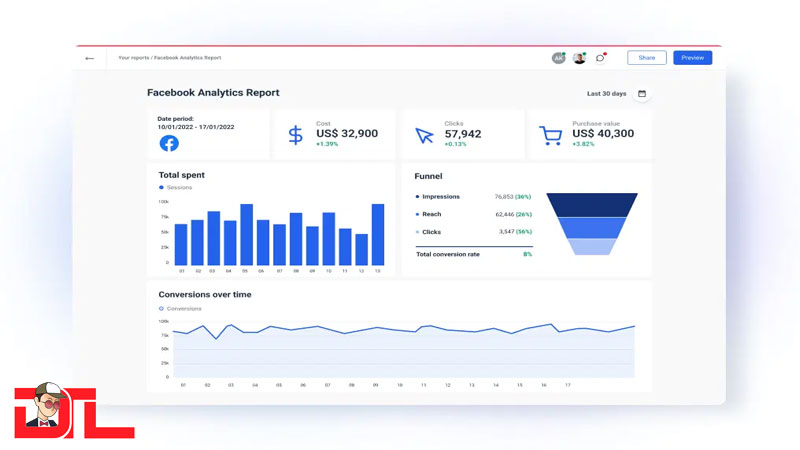Click the 76,853 impressions value
The image size is (800, 450).
click(x=504, y=197)
